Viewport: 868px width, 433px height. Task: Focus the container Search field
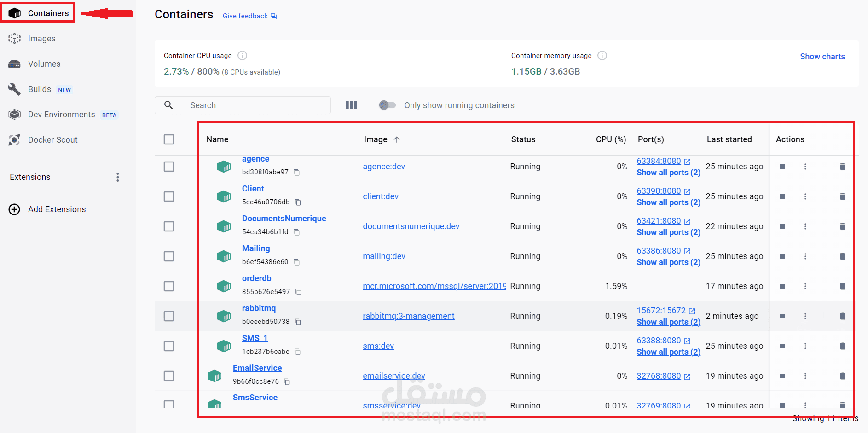point(243,105)
